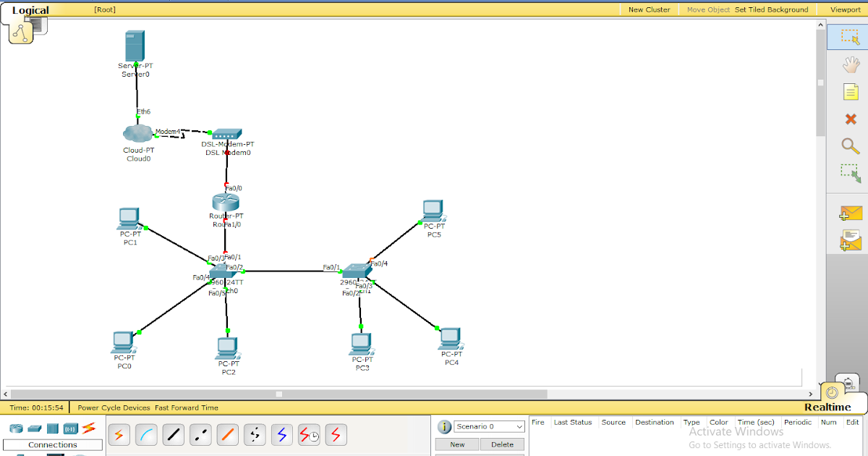Select the Inspect magnifier tool
This screenshot has width=868, height=456.
851,145
